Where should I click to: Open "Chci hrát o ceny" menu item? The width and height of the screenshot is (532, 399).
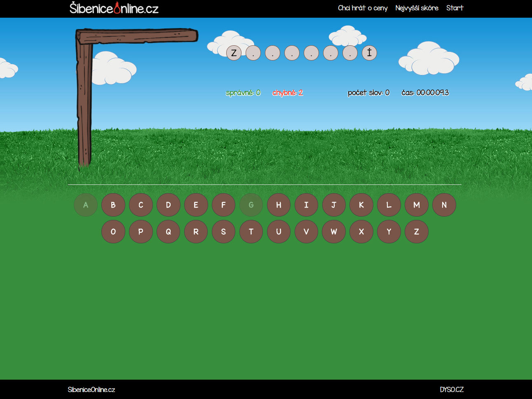(x=363, y=8)
